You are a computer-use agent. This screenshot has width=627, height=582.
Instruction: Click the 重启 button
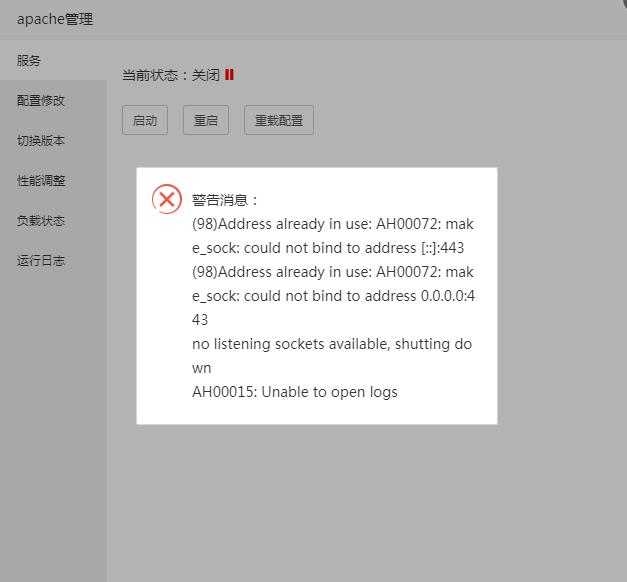click(206, 120)
